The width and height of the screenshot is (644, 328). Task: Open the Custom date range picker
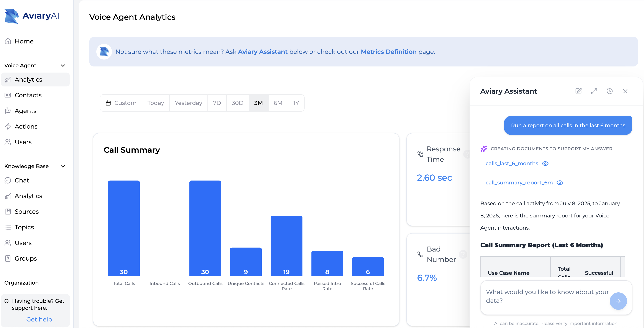(x=121, y=103)
